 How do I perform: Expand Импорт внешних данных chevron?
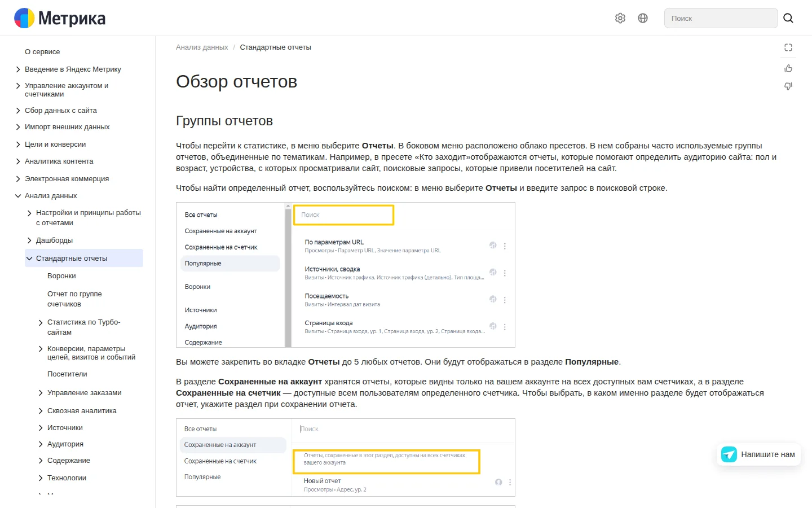pyautogui.click(x=18, y=127)
